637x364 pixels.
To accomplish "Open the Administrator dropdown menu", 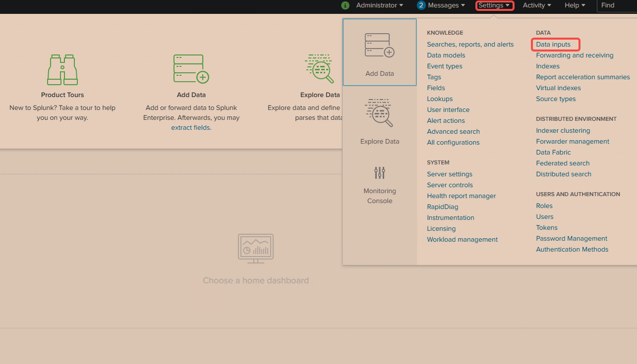I will (x=379, y=5).
